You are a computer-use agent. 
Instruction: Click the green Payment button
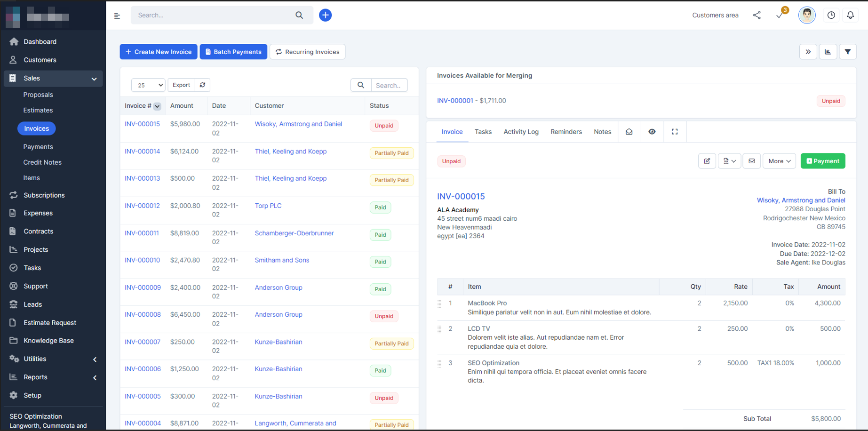click(822, 161)
